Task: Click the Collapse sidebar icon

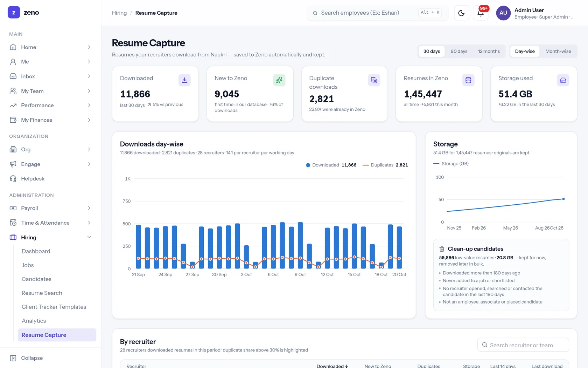Action: [13, 358]
